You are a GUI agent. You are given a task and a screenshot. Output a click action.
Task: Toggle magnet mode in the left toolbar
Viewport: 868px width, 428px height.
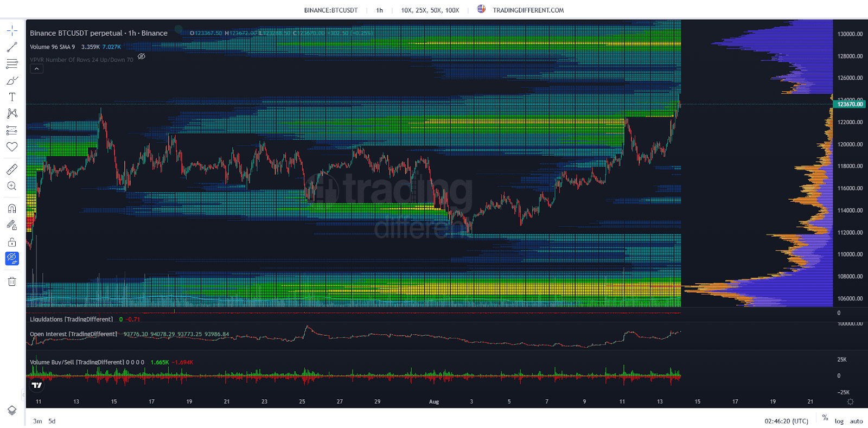(x=12, y=208)
